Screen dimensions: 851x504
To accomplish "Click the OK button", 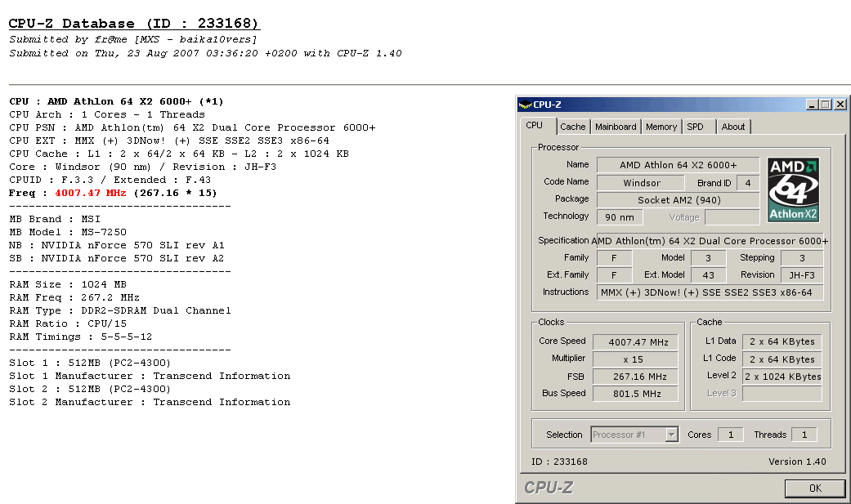I will [815, 488].
